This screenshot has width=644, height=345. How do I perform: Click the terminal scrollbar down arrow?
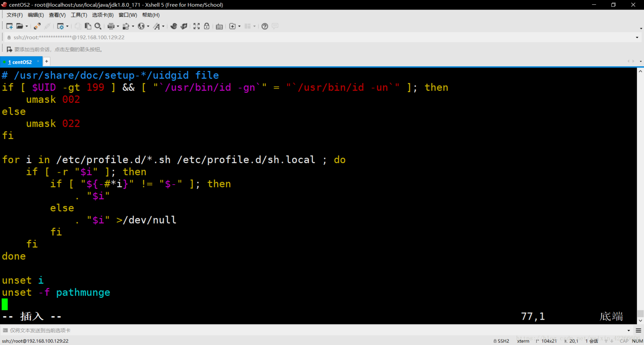(x=640, y=320)
